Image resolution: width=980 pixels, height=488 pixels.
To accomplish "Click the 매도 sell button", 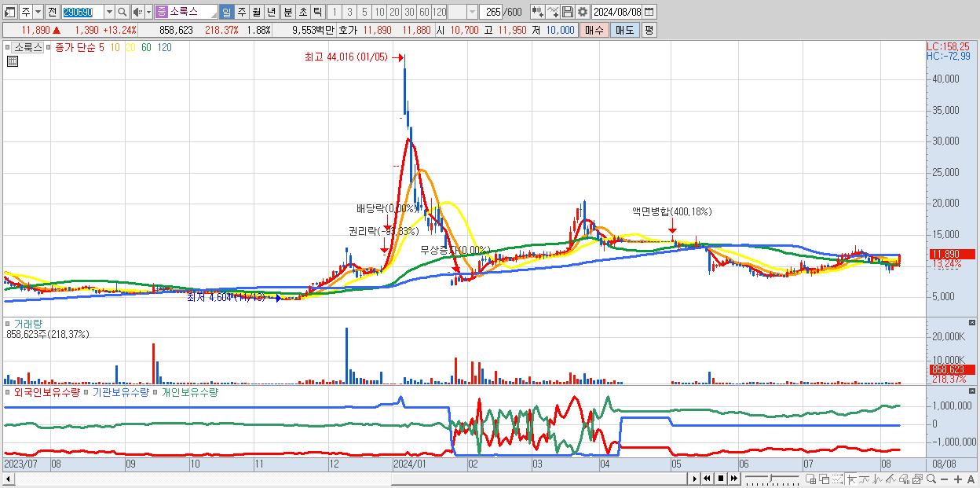I will [625, 30].
